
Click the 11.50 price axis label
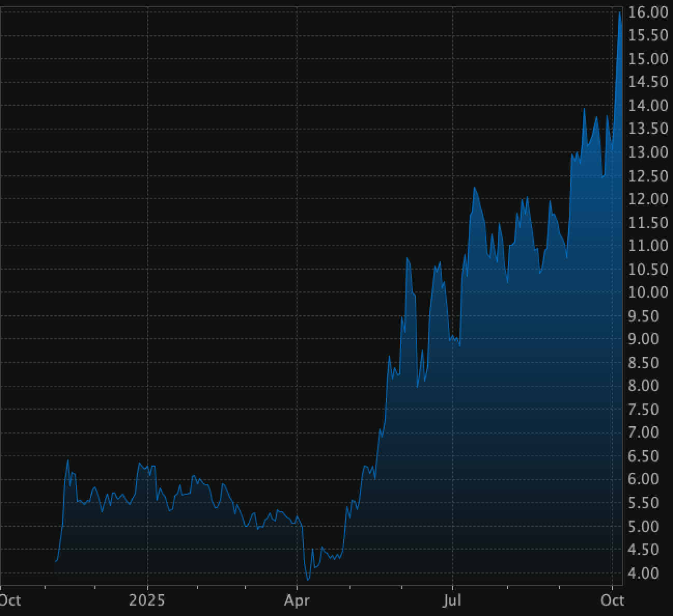click(648, 223)
